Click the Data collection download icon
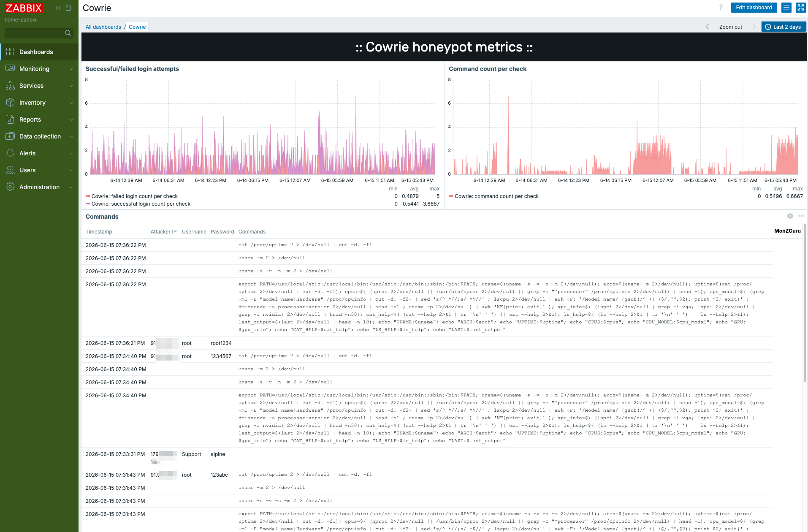The width and height of the screenshot is (808, 532). (x=10, y=136)
